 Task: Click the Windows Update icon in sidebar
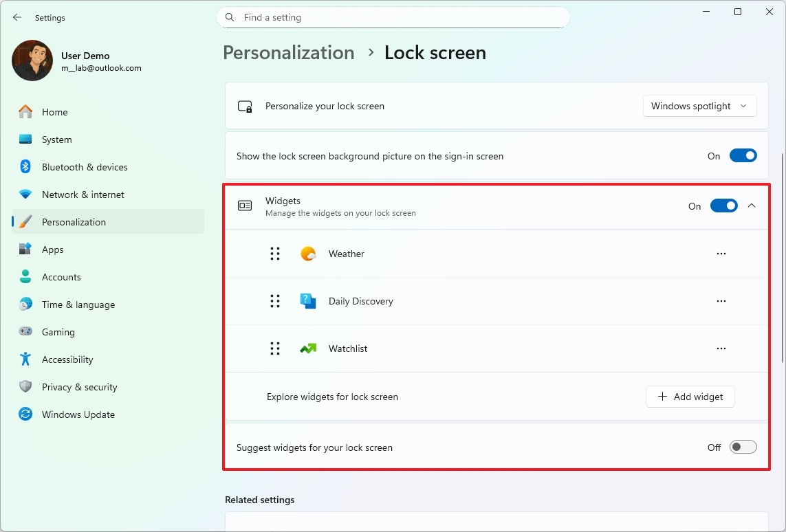pos(25,414)
